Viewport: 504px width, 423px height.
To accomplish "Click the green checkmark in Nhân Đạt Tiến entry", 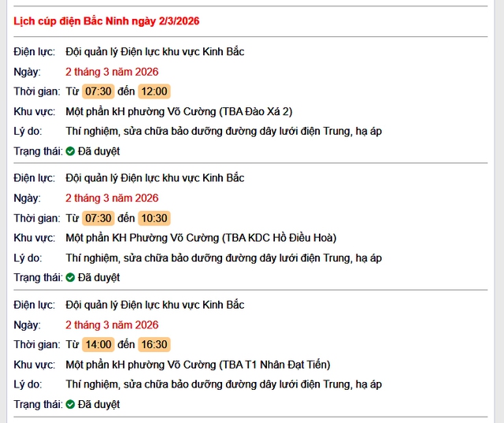I will point(70,404).
